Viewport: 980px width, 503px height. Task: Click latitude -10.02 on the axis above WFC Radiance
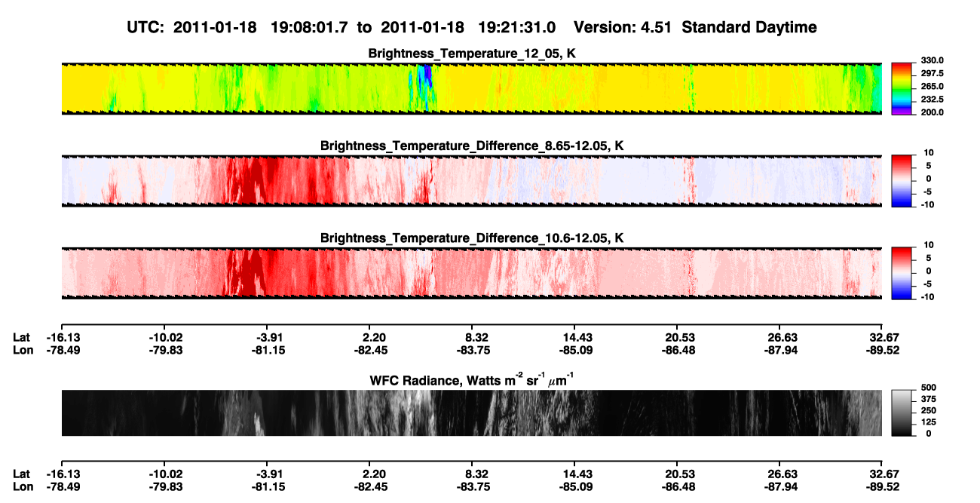166,337
